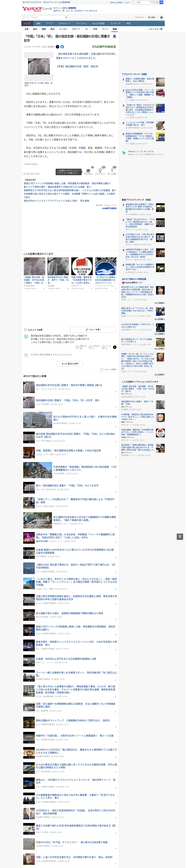Open related link about 国道11号 truck collision
Screen dimensions: 186x868
click(x=67, y=183)
